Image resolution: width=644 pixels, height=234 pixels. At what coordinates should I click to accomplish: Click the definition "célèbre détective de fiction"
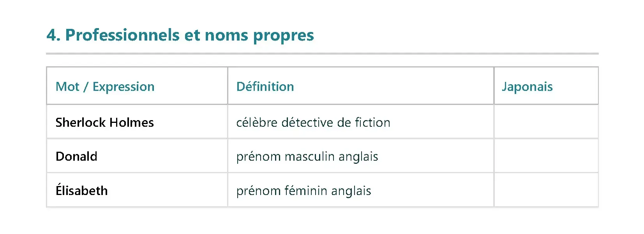[313, 122]
